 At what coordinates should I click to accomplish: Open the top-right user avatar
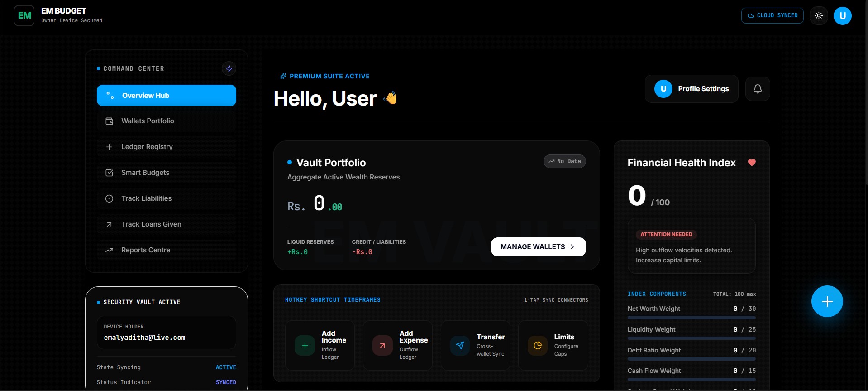coord(843,15)
